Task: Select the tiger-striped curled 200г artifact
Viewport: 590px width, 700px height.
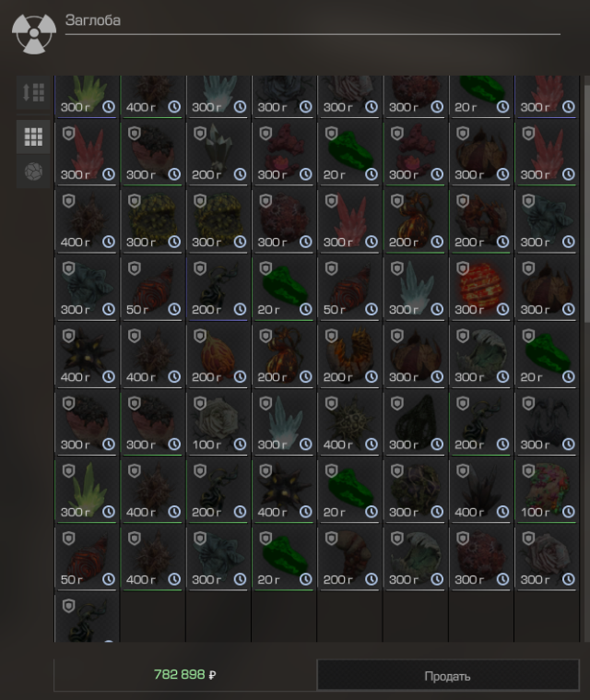Action: point(350,356)
